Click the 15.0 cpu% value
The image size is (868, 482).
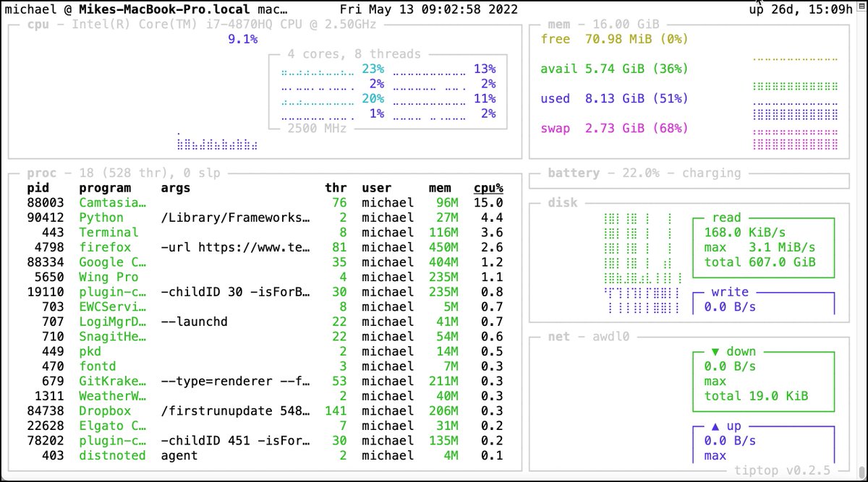[488, 203]
